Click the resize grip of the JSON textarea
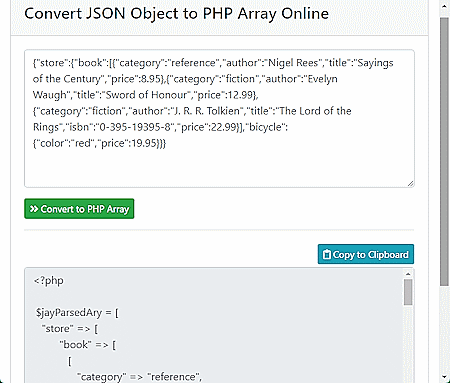This screenshot has width=450, height=383. [411, 184]
